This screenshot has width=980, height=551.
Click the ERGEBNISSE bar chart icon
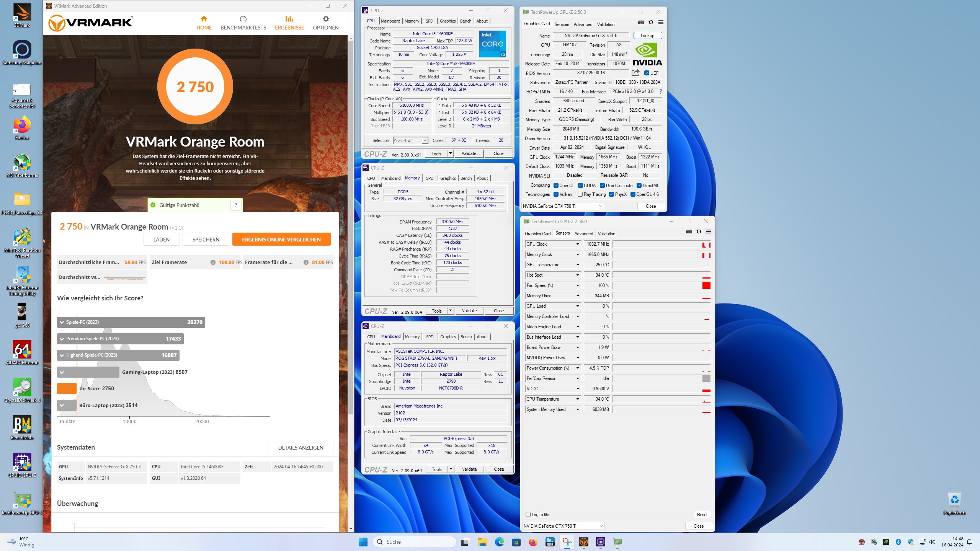point(289,19)
